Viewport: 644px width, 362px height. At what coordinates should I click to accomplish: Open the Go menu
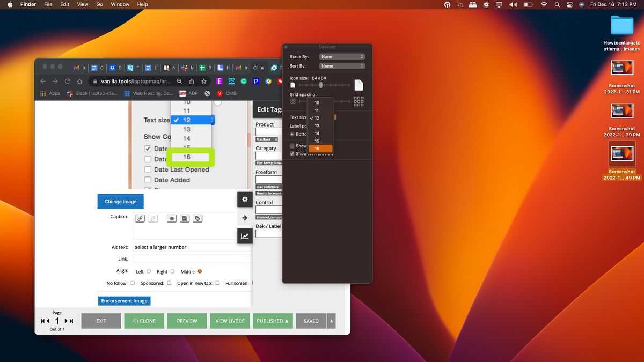99,4
